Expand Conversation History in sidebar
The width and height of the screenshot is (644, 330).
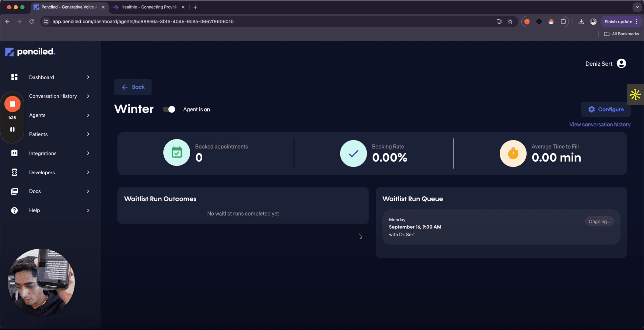pos(88,96)
